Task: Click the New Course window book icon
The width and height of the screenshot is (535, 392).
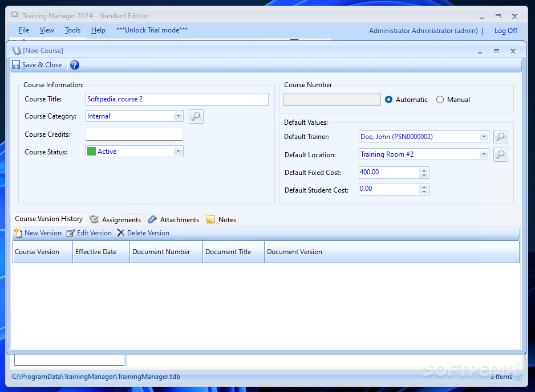Action: (x=17, y=51)
